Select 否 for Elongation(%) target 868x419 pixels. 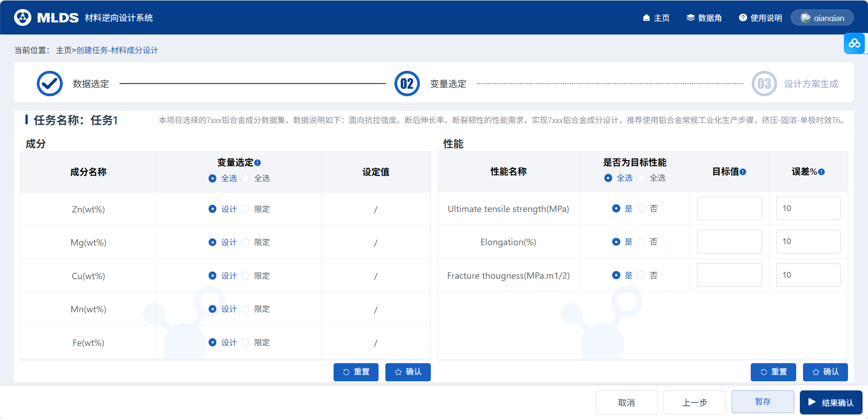tap(641, 242)
